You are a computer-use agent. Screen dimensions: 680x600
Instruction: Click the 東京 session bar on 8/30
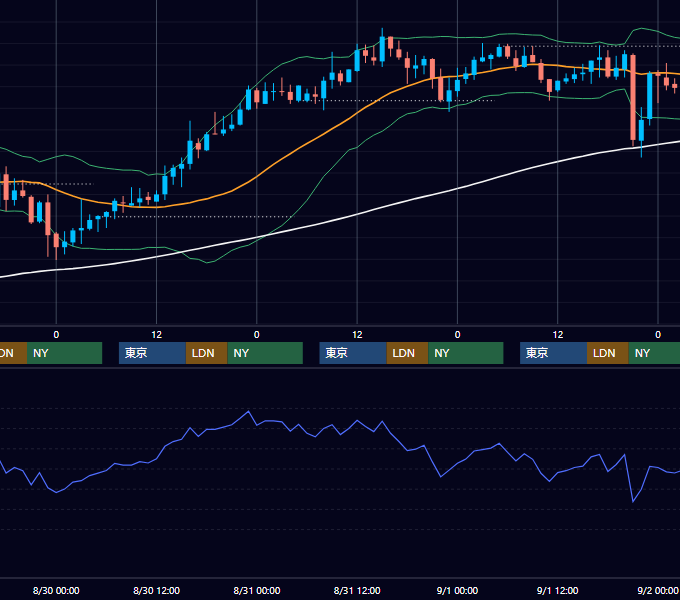152,353
